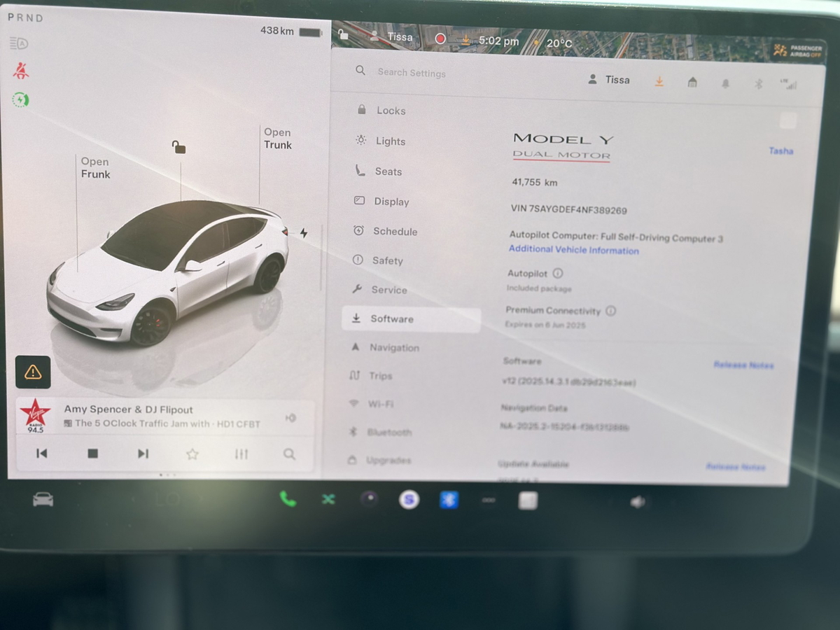The image size is (840, 630).
Task: Tap the headlight auto high-beam icon
Action: tap(18, 43)
